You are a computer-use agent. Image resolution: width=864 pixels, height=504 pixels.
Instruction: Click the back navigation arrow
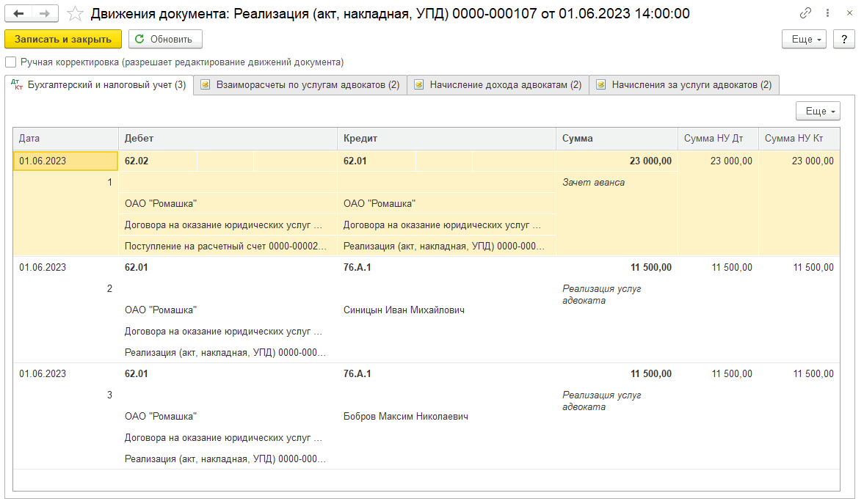click(x=19, y=14)
